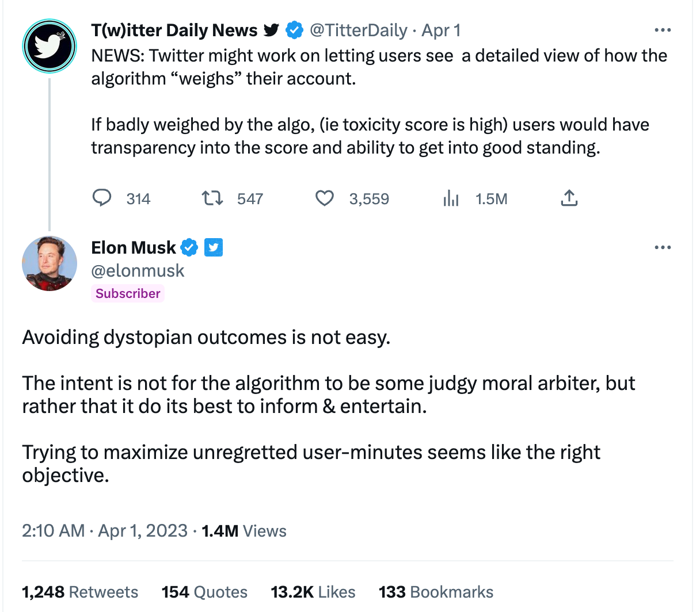Click TitterDaily's circular avatar
This screenshot has height=612, width=700.
[49, 46]
